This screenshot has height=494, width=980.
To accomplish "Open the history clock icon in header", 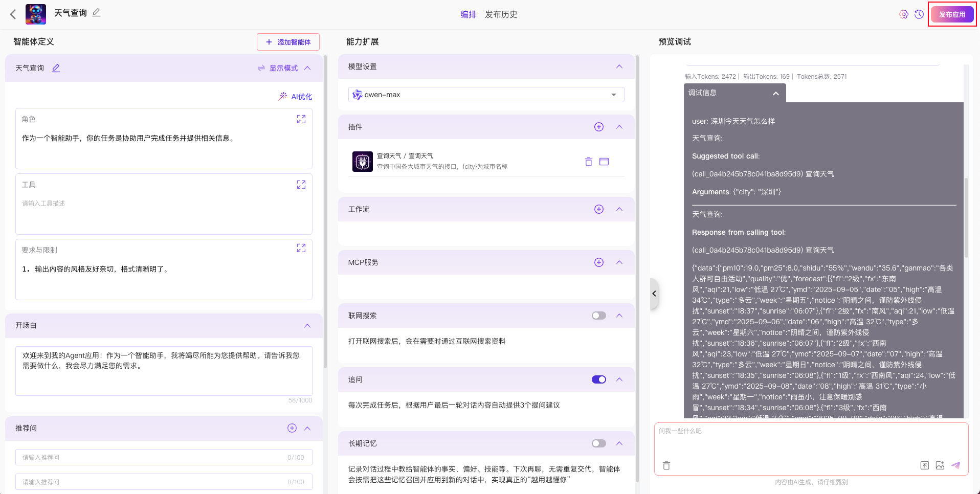I will 919,14.
